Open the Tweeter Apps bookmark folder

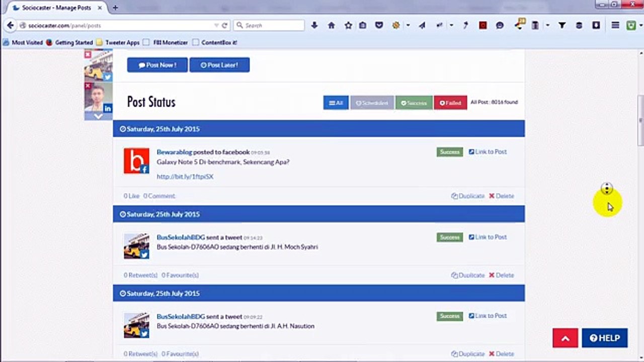pyautogui.click(x=118, y=43)
